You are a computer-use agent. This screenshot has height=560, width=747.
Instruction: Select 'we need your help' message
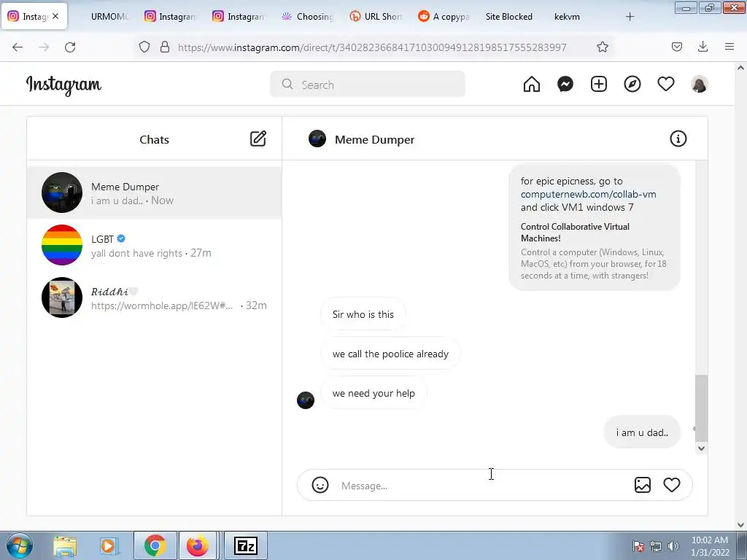coord(373,393)
